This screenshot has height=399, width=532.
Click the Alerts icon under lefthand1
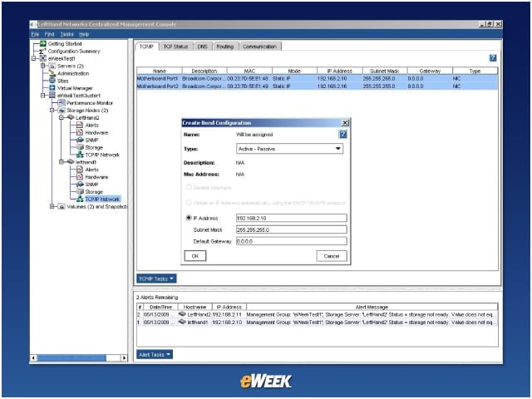point(80,170)
